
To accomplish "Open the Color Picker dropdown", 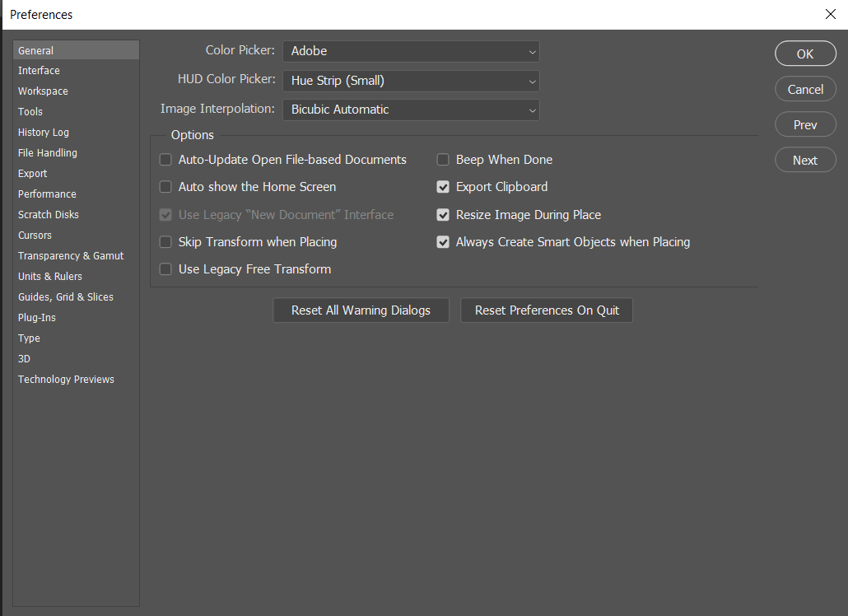I will (x=410, y=51).
